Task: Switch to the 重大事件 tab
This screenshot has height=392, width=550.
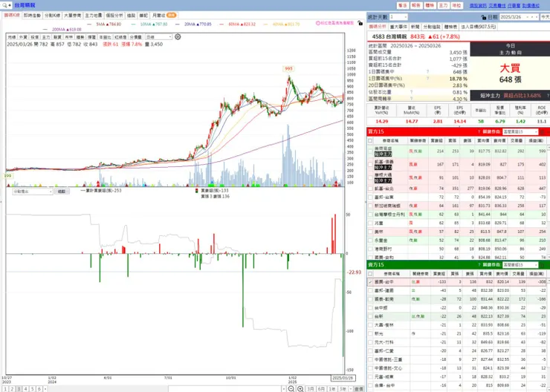Action: (x=398, y=27)
